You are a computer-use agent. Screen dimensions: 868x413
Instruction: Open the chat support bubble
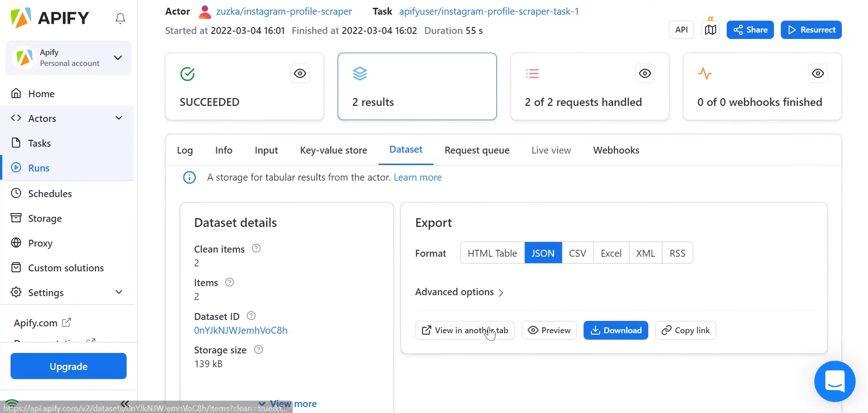point(835,381)
